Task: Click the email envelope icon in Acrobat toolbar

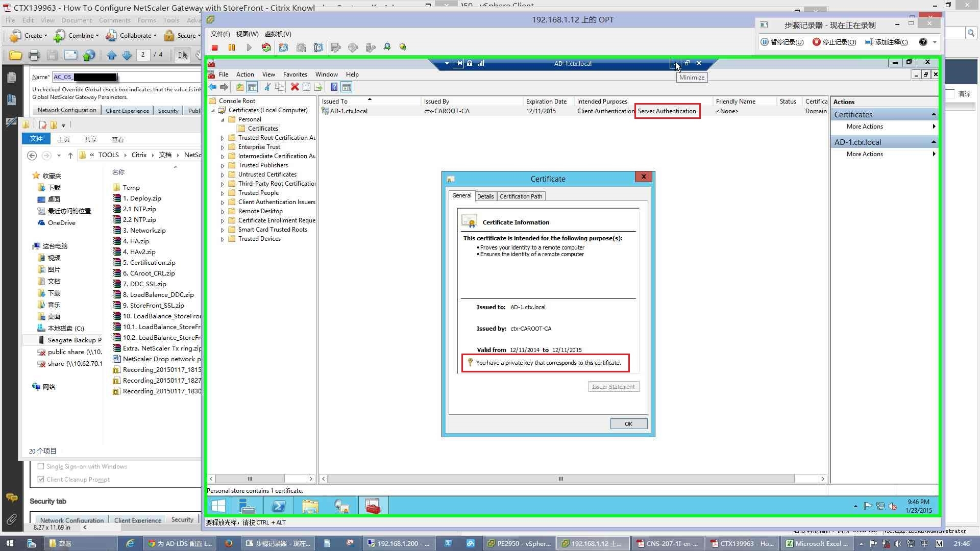Action: 70,55
